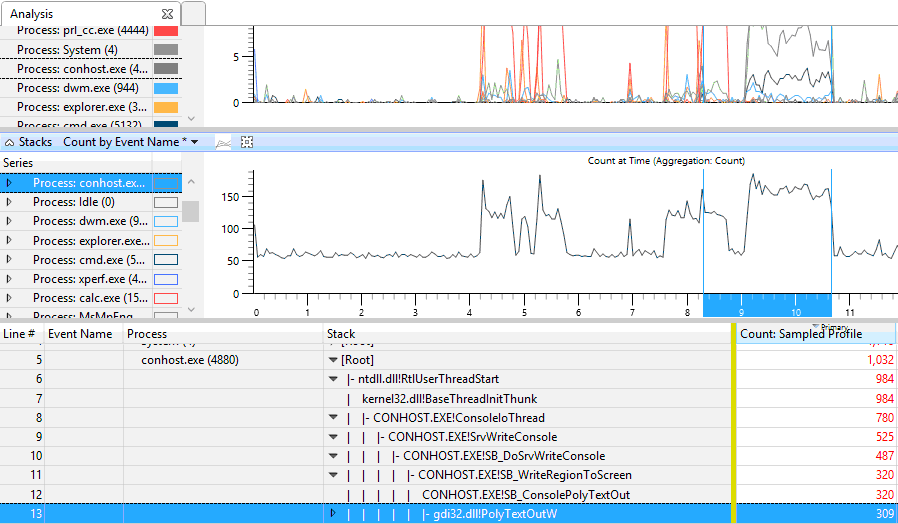Expand Process: xperf.exe series
Image resolution: width=898 pixels, height=524 pixels.
pos(9,278)
